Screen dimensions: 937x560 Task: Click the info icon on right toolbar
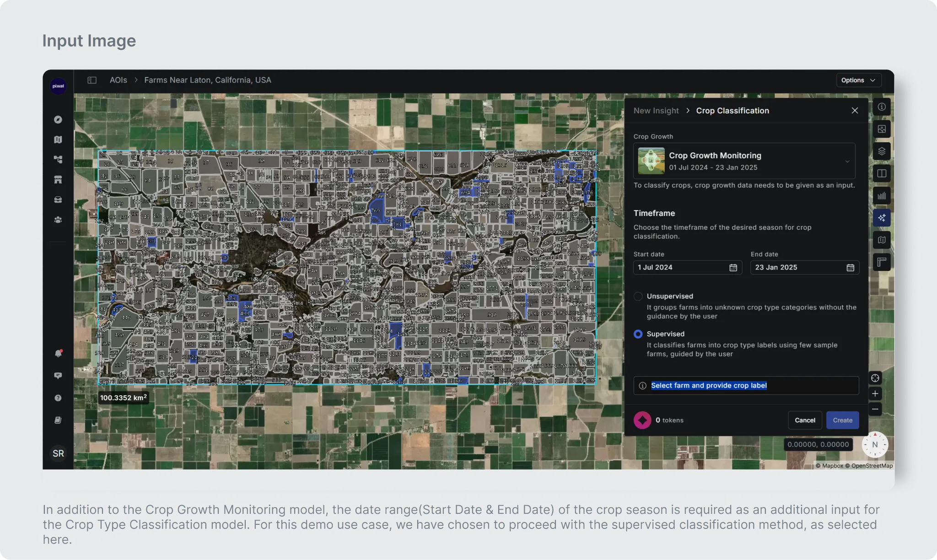point(881,107)
